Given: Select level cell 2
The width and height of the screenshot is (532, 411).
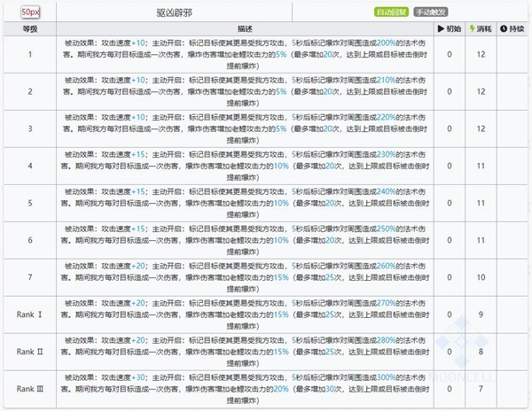Looking at the screenshot, I should point(30,91).
